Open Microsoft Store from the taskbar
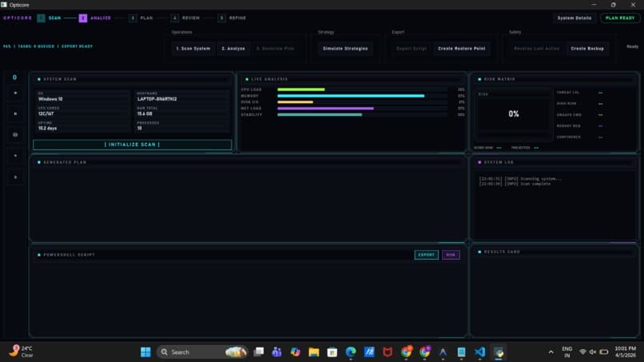The width and height of the screenshot is (644, 362). [x=332, y=352]
